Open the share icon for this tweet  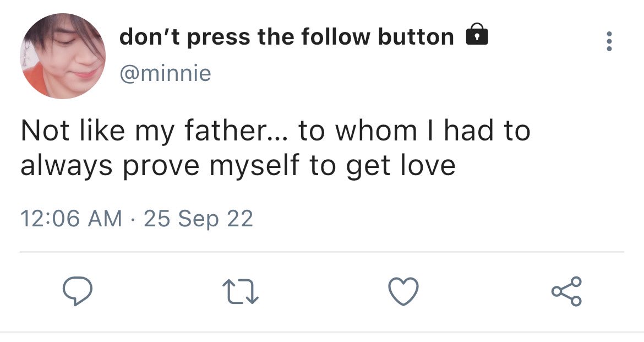[x=566, y=291]
